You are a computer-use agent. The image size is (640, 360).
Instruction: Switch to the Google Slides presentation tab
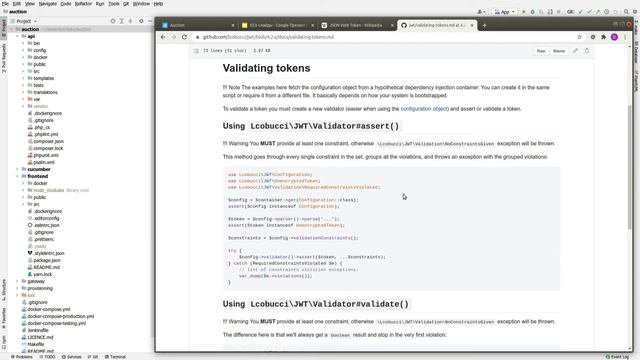pyautogui.click(x=278, y=25)
